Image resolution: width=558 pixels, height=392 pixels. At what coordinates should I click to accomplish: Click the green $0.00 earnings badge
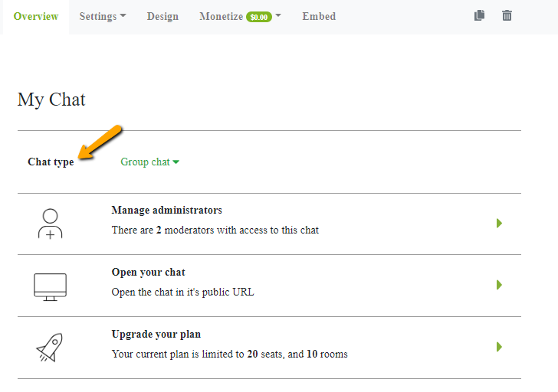(x=259, y=17)
